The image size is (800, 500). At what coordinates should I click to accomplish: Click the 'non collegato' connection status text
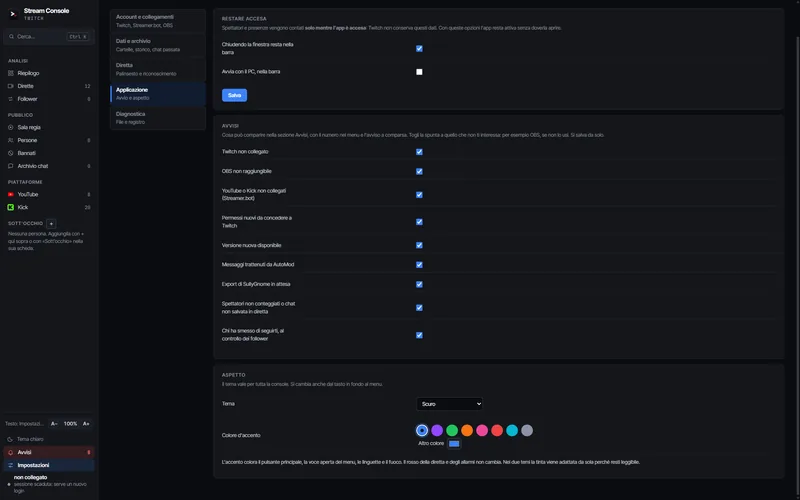[31, 477]
